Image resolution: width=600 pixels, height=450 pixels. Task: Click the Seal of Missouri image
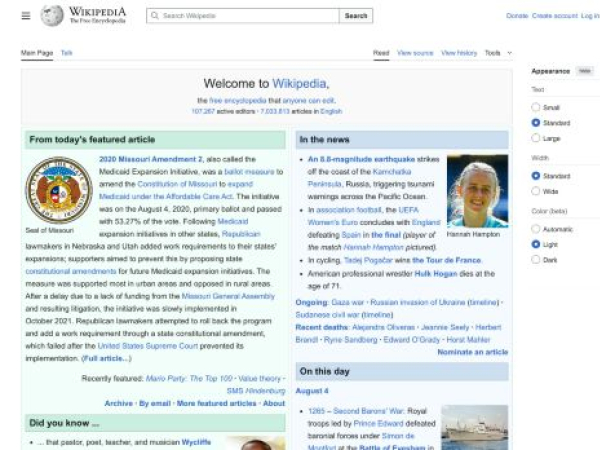(59, 190)
